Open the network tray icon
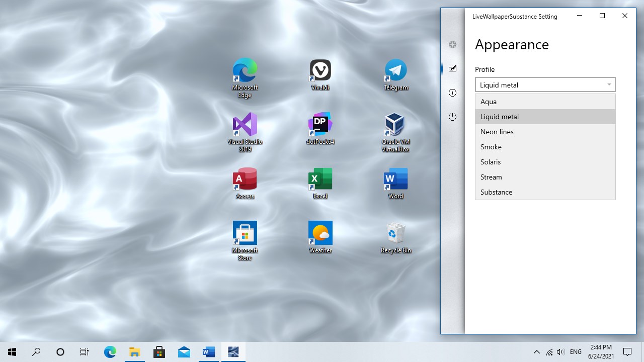 click(549, 352)
